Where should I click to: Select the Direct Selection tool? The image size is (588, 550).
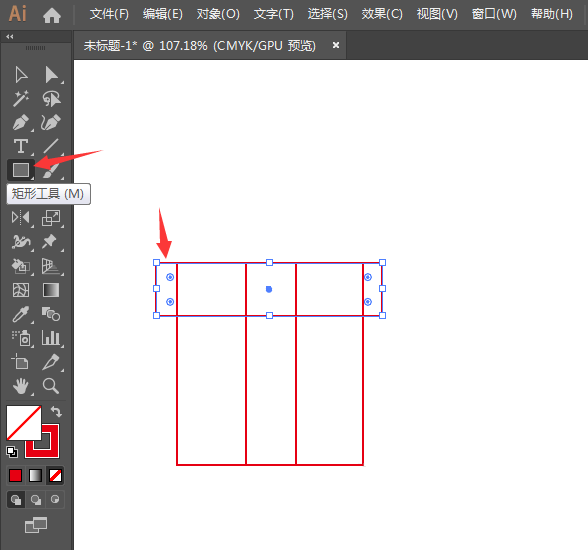pos(51,75)
